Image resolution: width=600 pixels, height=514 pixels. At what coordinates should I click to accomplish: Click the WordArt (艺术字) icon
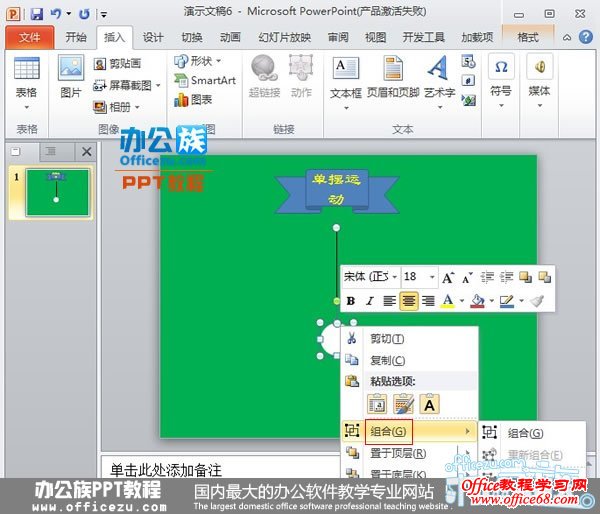(x=438, y=78)
